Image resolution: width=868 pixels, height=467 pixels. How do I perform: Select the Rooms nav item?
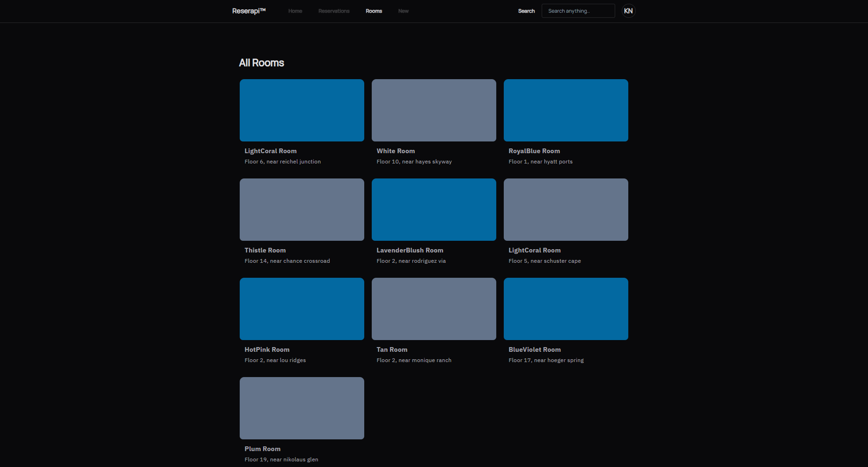374,11
